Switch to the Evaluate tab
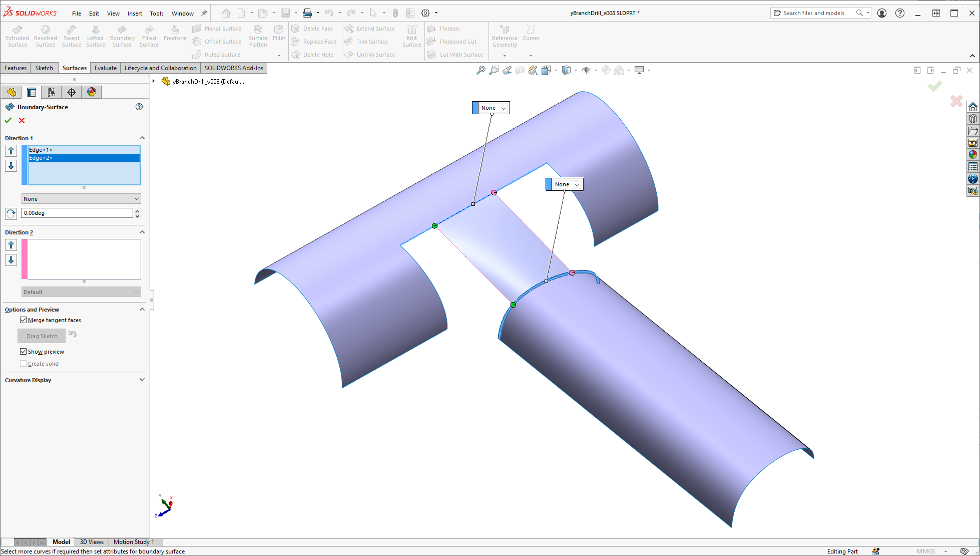Screen dimensions: 980x556 (105, 68)
